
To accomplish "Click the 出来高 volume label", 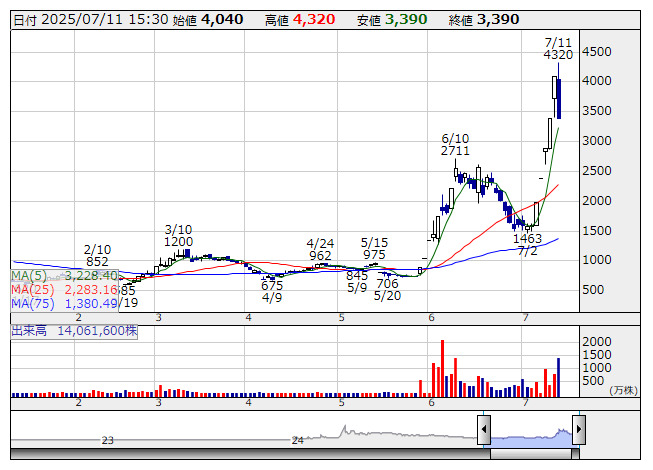I will (74, 329).
